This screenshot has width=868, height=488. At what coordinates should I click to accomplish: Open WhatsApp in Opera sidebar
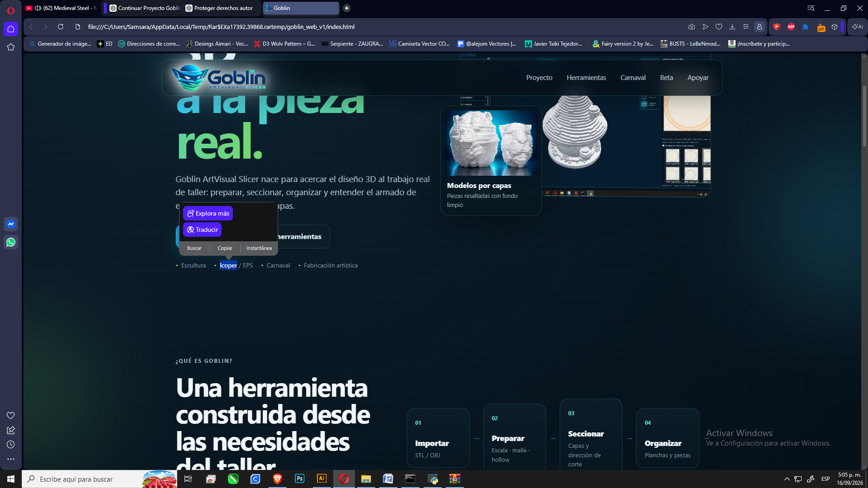tap(11, 242)
